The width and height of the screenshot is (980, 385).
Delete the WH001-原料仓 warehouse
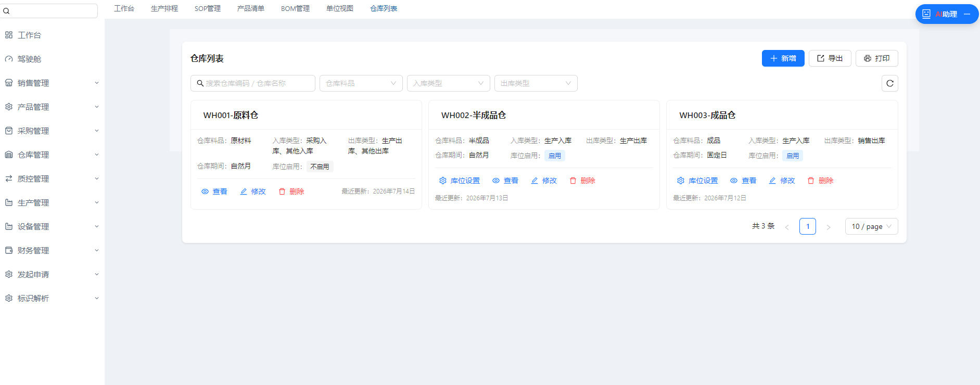click(x=291, y=191)
